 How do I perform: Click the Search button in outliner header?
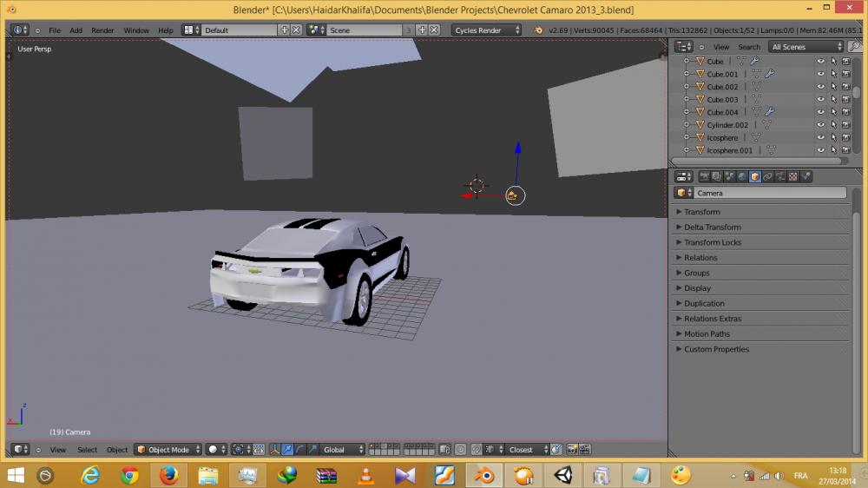[x=748, y=47]
